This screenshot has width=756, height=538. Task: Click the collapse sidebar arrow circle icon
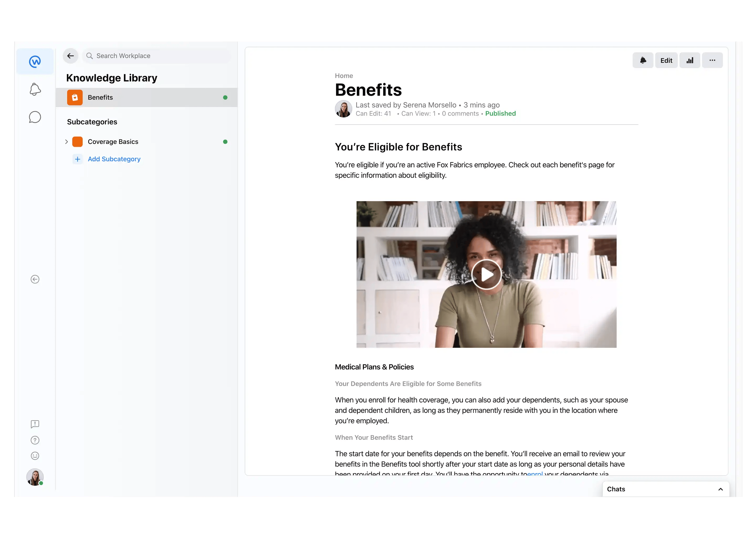(35, 279)
